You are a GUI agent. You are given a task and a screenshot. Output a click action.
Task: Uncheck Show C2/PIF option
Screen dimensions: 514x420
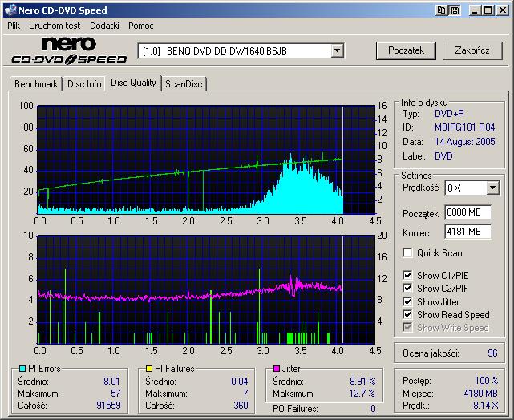coord(407,289)
